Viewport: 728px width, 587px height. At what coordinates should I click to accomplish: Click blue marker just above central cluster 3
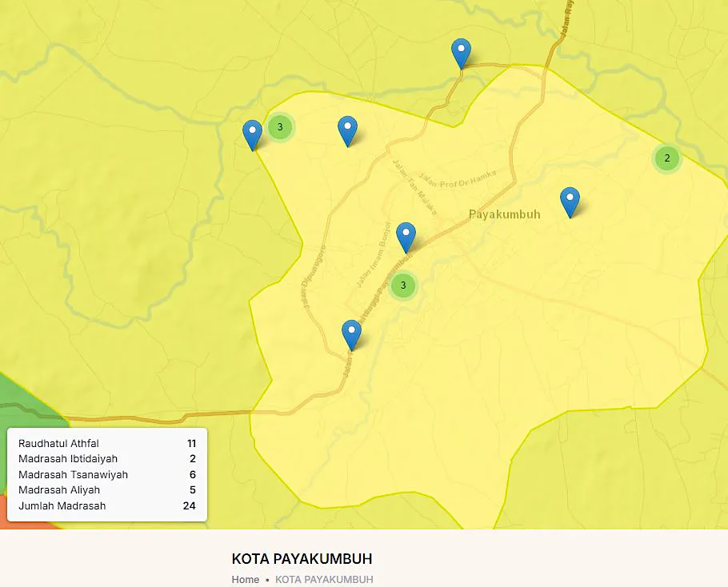406,237
